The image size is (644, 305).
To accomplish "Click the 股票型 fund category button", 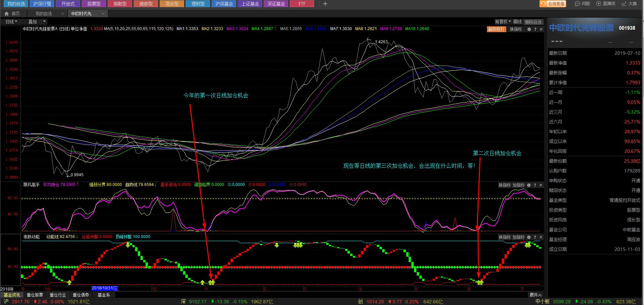I will pos(94,4).
